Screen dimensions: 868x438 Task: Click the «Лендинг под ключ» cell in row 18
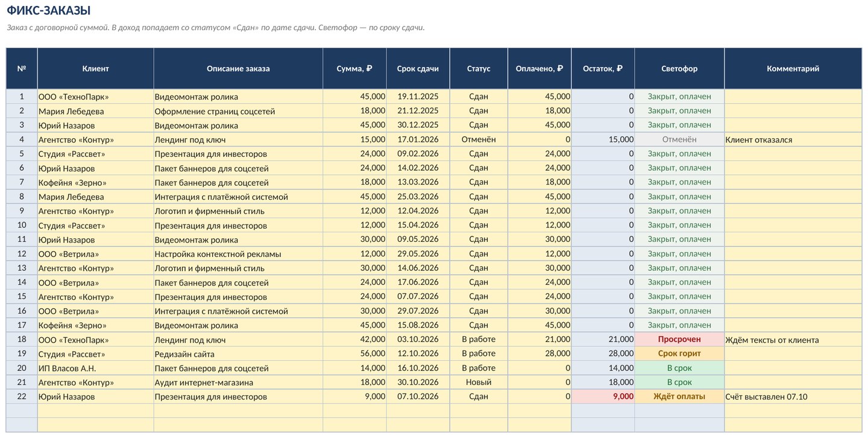[x=238, y=340]
